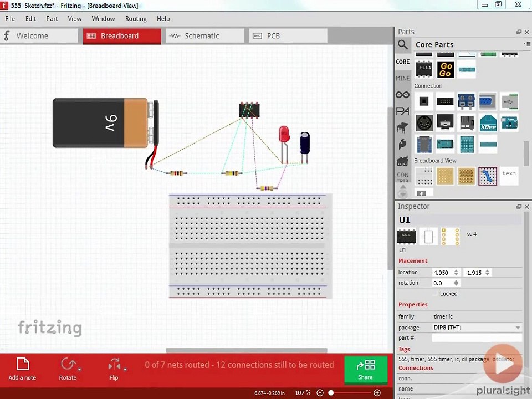Click the rotation 0.0 stepper arrows
The image size is (532, 399).
pos(456,283)
